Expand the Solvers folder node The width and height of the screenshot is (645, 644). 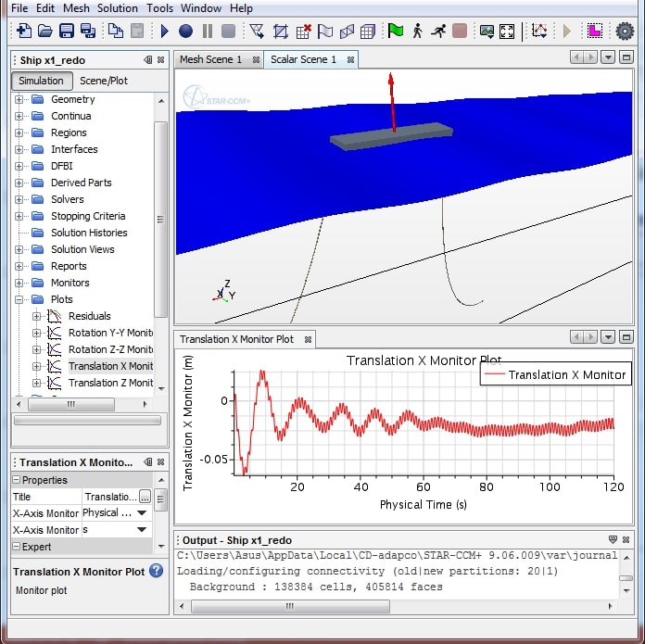pyautogui.click(x=19, y=199)
